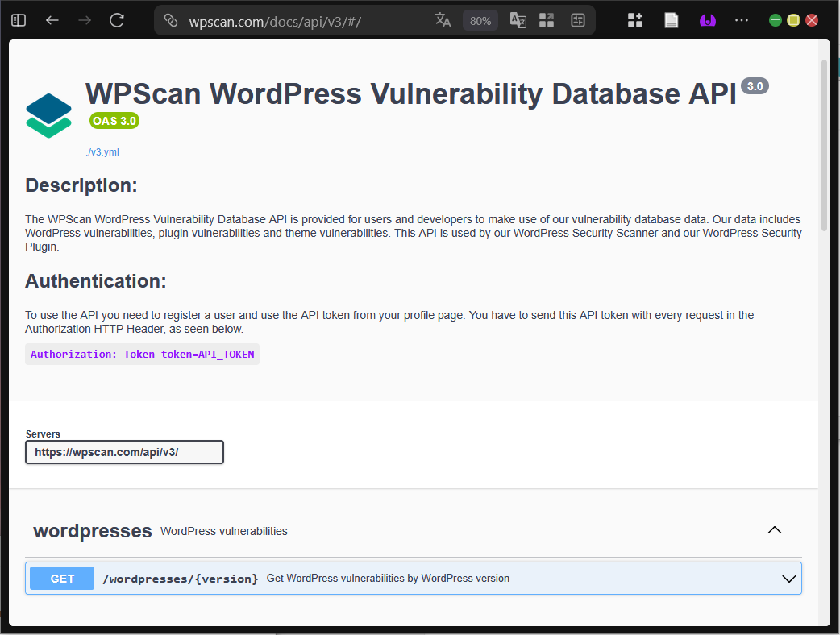
Task: Click the back navigation arrow
Action: click(52, 20)
